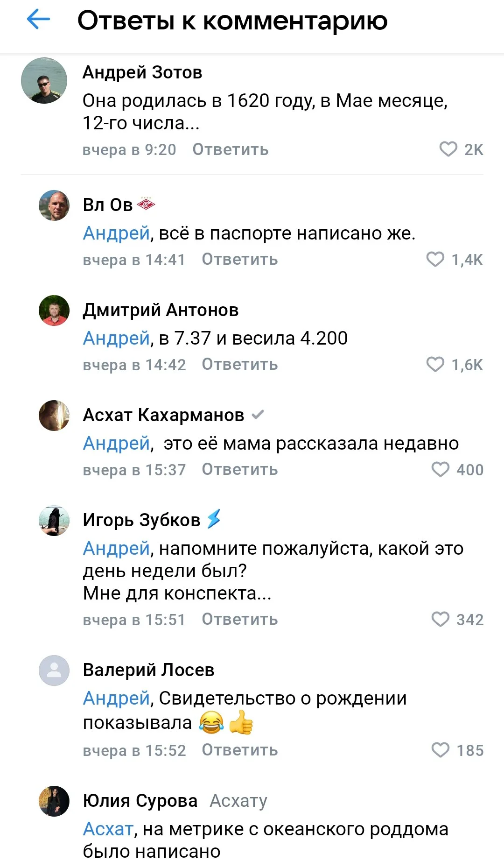
Task: Tap the back arrow icon
Action: [38, 20]
